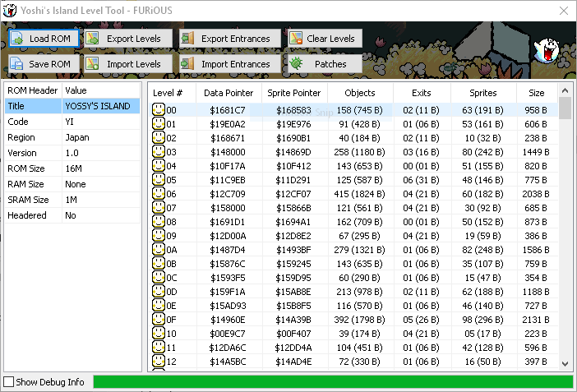Select the Region row in ROM Header
Image resolution: width=577 pixels, height=392 pixels.
72,137
